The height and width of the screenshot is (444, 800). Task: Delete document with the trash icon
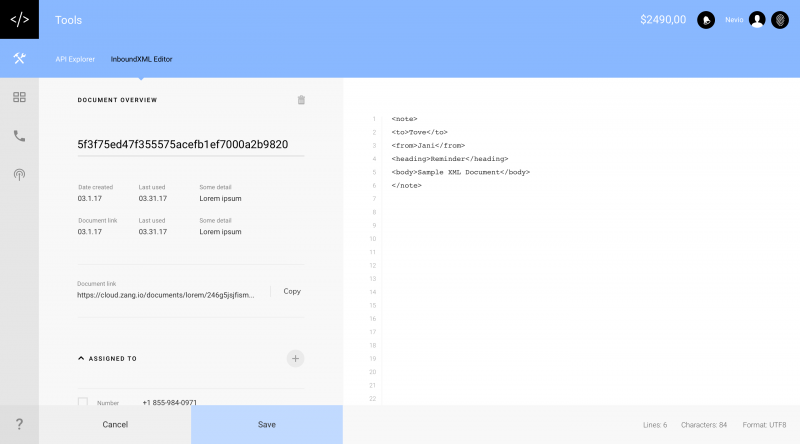[x=301, y=100]
